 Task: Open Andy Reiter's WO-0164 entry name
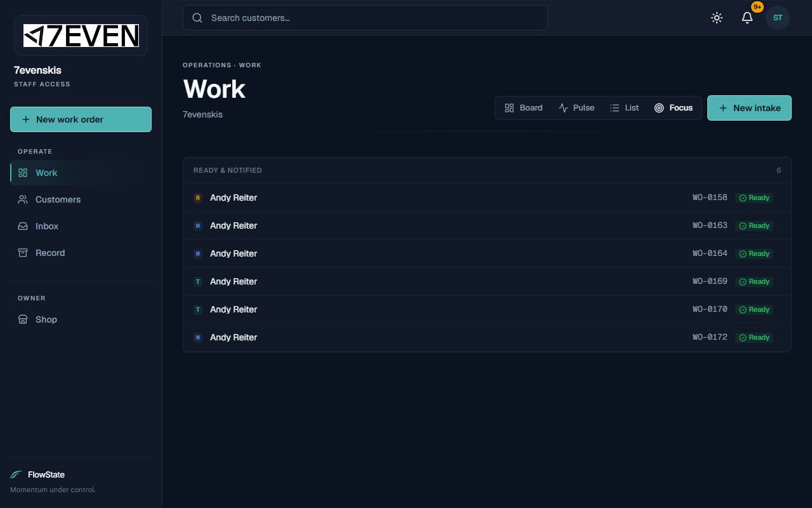pos(233,254)
